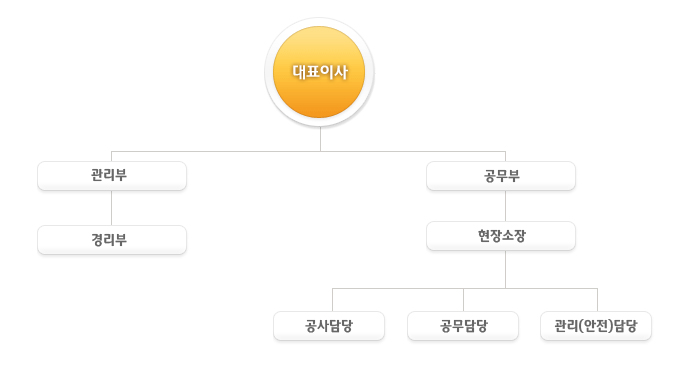
Task: Click the 현장소장 text label
Action: tap(502, 236)
